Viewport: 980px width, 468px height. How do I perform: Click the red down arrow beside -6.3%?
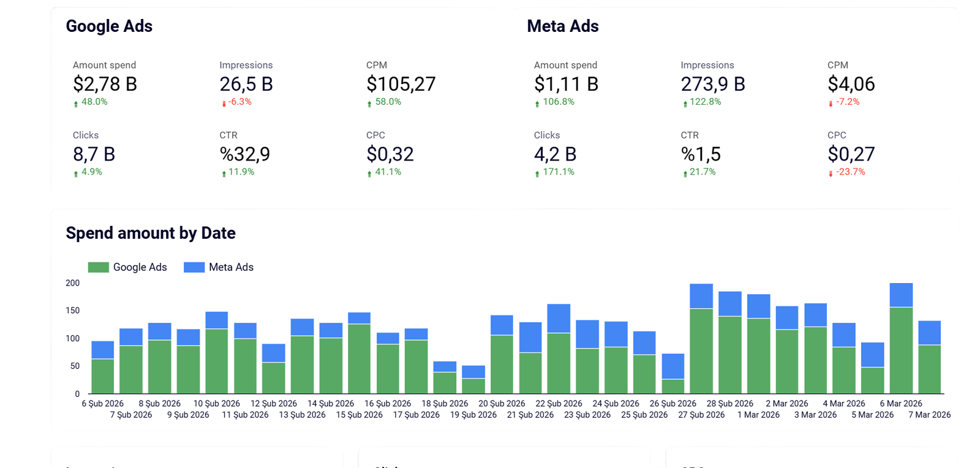point(224,104)
